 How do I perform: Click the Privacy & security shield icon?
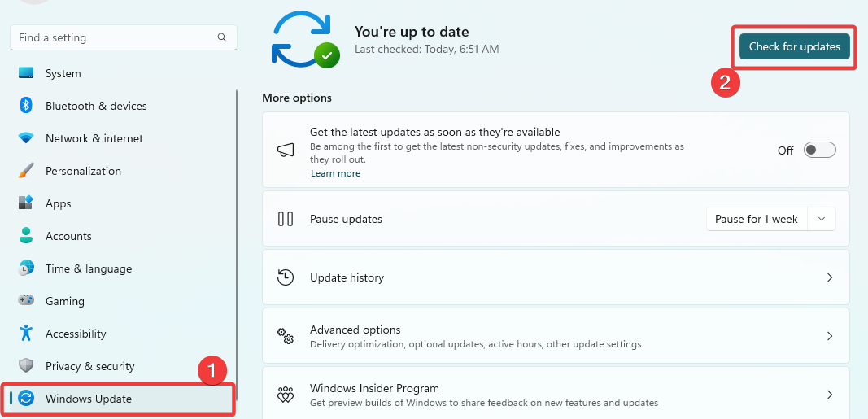coord(26,366)
